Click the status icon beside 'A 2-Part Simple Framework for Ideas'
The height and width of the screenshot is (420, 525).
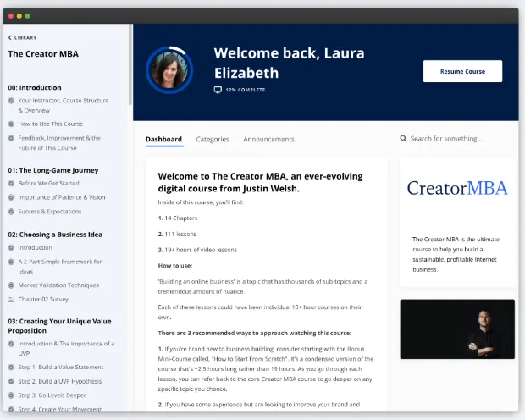click(11, 262)
